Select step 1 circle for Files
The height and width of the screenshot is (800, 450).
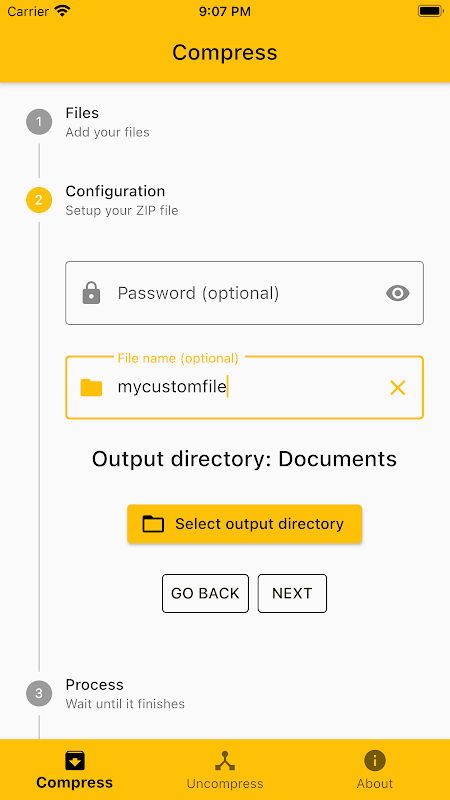[39, 122]
